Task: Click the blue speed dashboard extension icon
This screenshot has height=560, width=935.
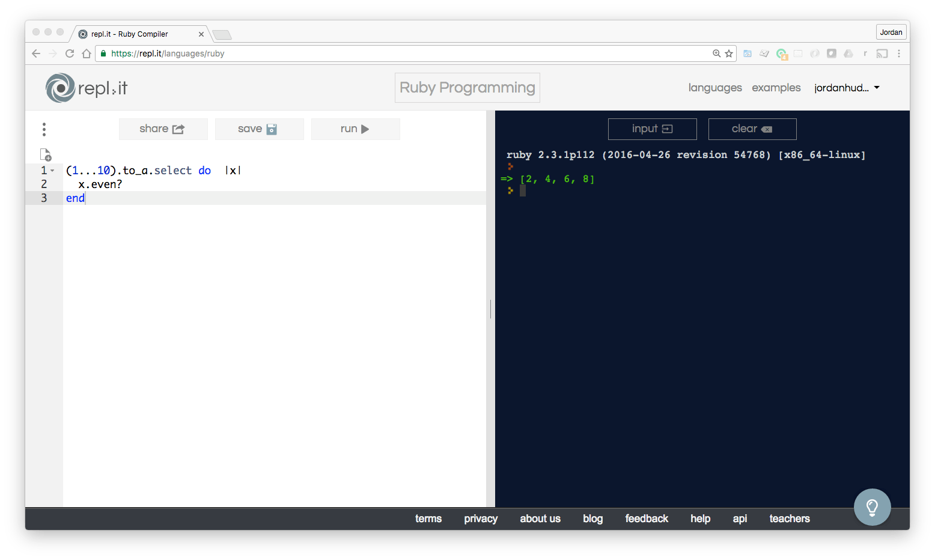Action: 748,53
